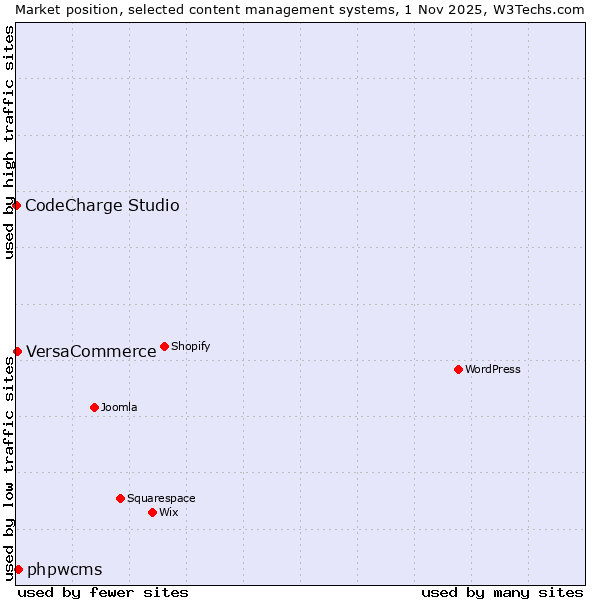Select the Wix data point marker
This screenshot has width=600, height=600.
click(152, 512)
